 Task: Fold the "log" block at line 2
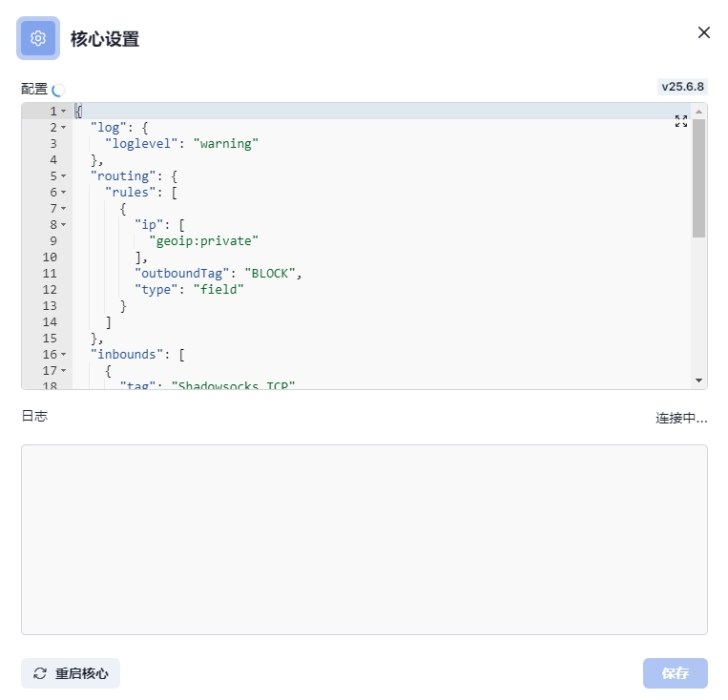[64, 128]
